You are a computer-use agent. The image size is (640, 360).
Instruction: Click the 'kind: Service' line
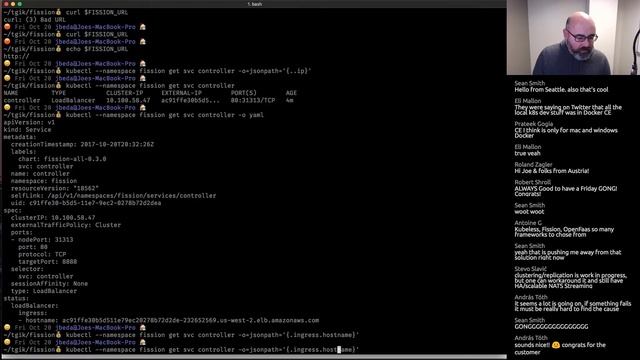27,130
